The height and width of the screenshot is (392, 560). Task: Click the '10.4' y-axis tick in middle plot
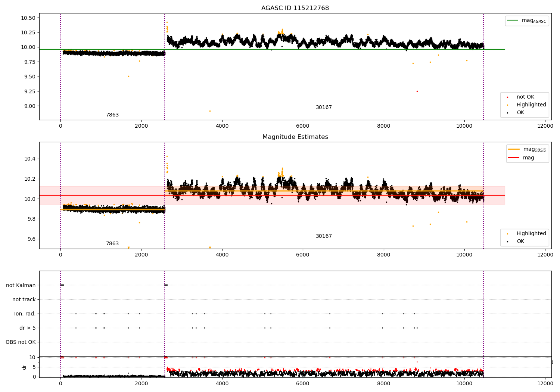point(30,159)
